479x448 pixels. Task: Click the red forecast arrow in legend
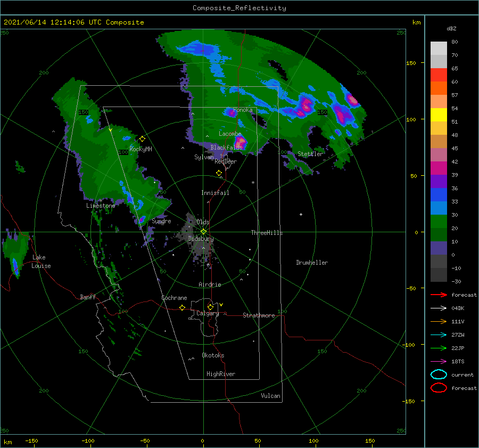pyautogui.click(x=439, y=295)
